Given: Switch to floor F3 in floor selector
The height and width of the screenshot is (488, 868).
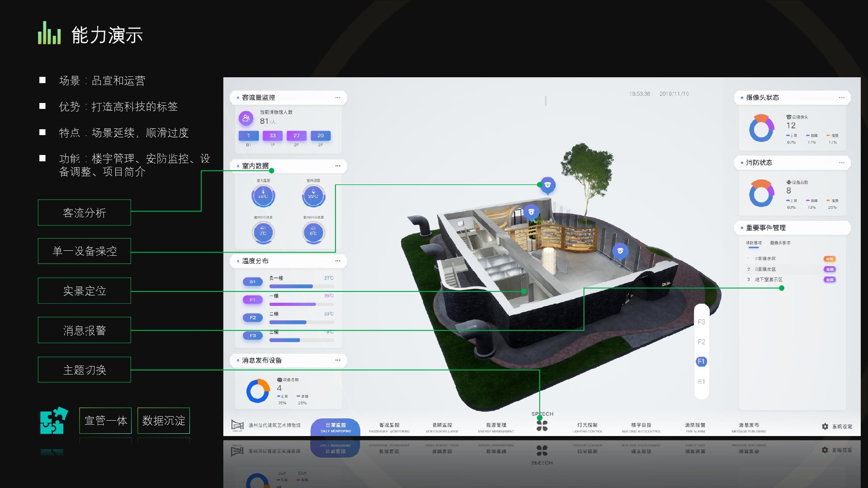Looking at the screenshot, I should [701, 322].
